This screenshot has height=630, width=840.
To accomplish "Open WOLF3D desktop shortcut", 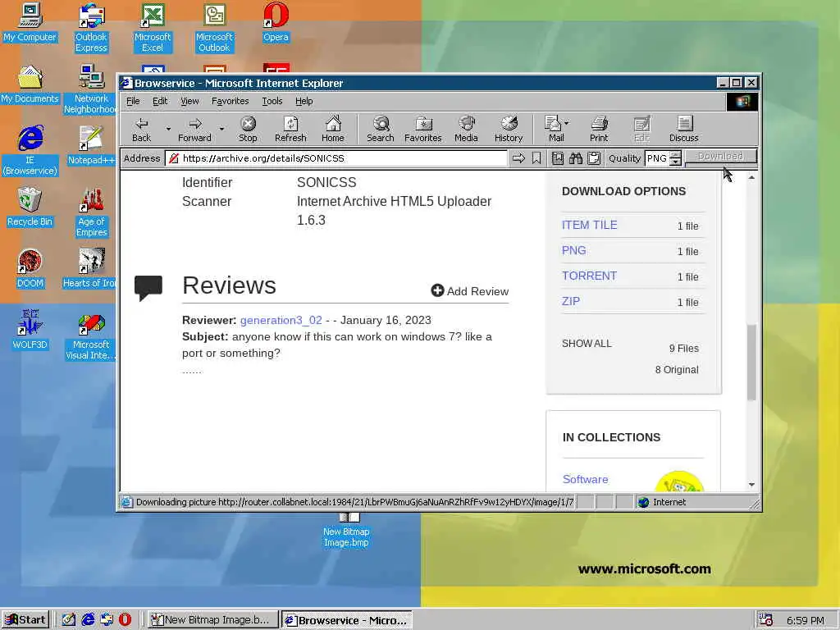I will tap(30, 330).
